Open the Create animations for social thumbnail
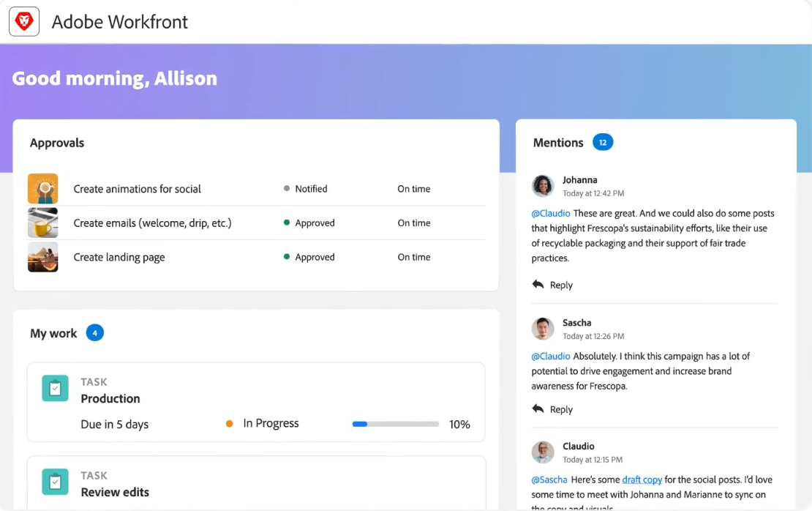 pyautogui.click(x=43, y=189)
